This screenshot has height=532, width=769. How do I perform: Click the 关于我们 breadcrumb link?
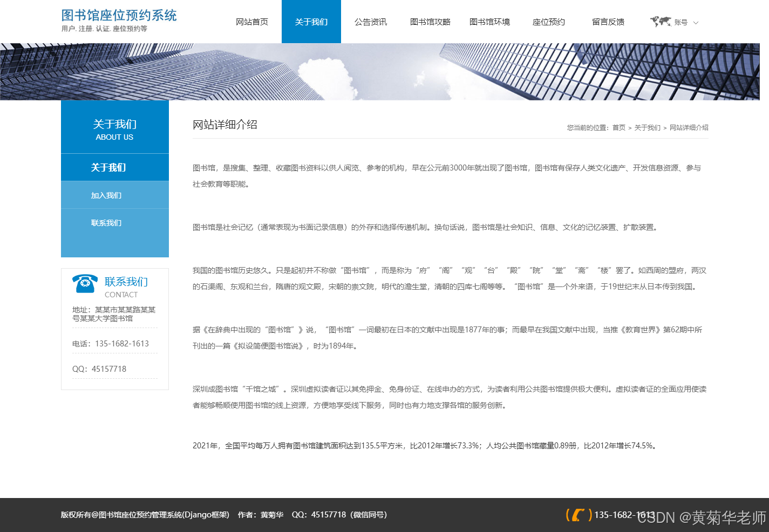[648, 128]
